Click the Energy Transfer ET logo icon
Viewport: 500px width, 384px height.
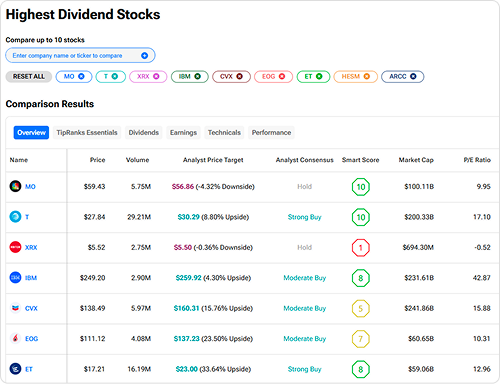(15, 369)
